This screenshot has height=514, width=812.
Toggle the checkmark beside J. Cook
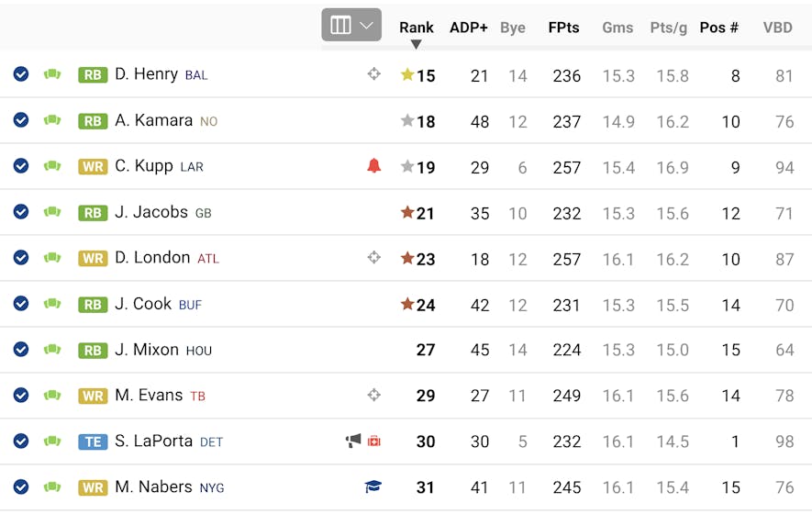[21, 304]
